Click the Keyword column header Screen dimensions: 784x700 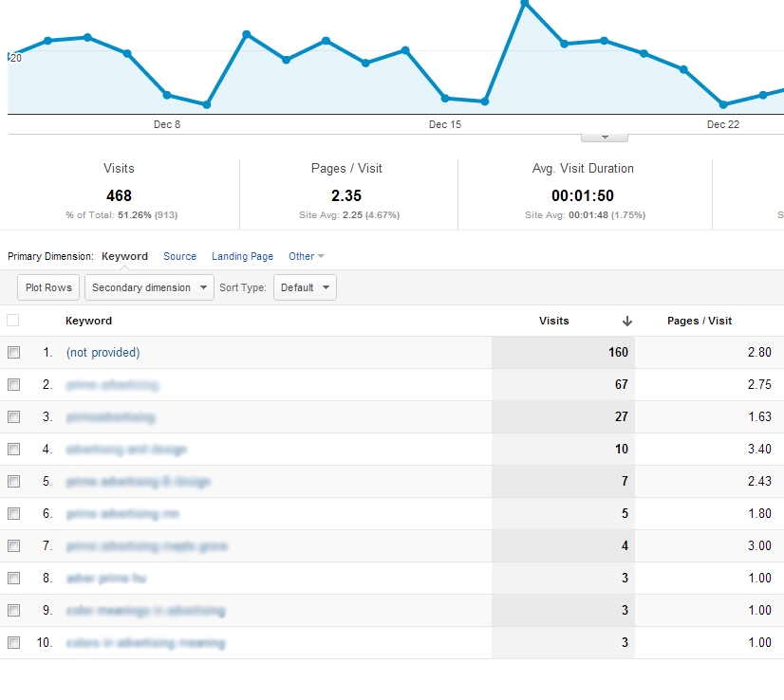[88, 321]
